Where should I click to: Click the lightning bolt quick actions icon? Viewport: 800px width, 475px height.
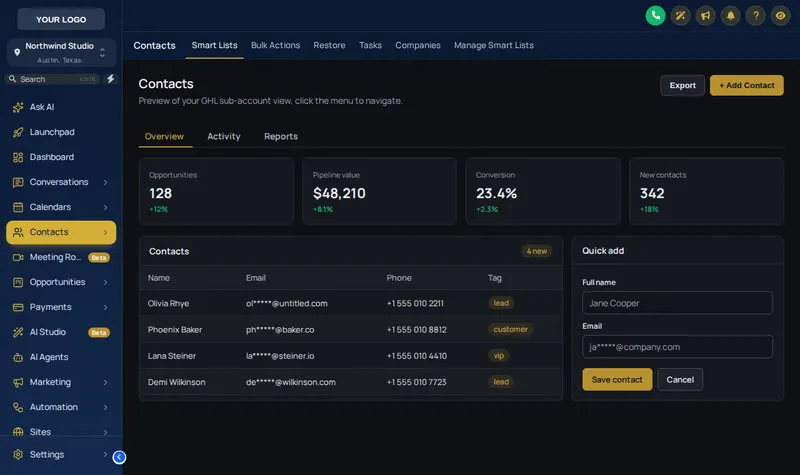pos(110,79)
